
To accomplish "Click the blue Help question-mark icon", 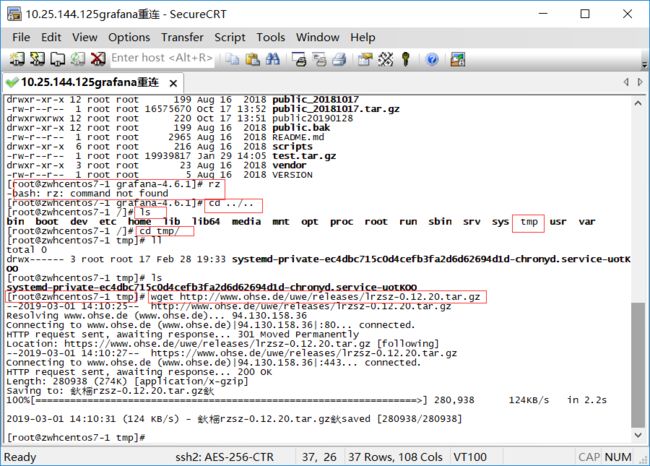I will pyautogui.click(x=432, y=59).
